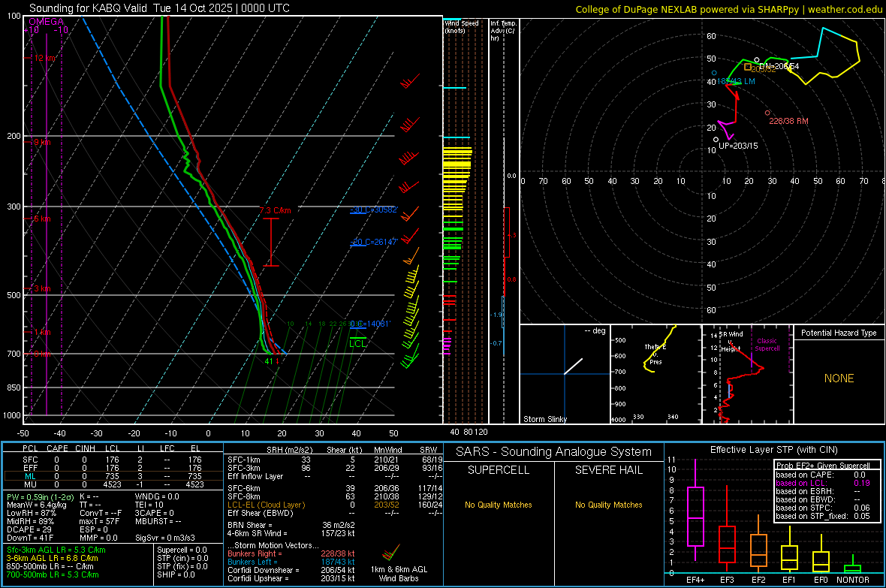Click the 'SHIP = 0.0' index value
The width and height of the screenshot is (886, 588).
click(176, 575)
